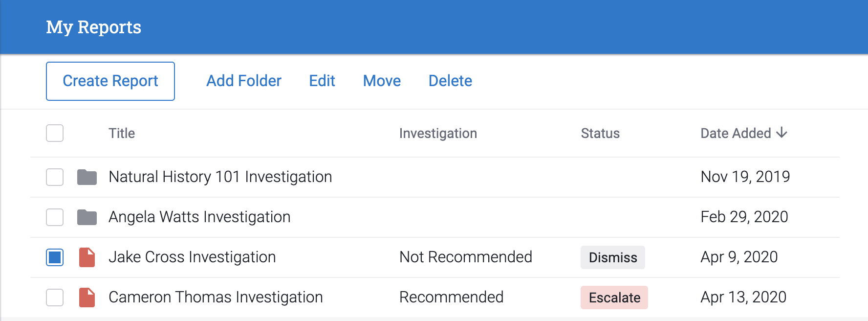Check the Angela Watts Investigation checkbox
The width and height of the screenshot is (868, 321).
coord(55,217)
